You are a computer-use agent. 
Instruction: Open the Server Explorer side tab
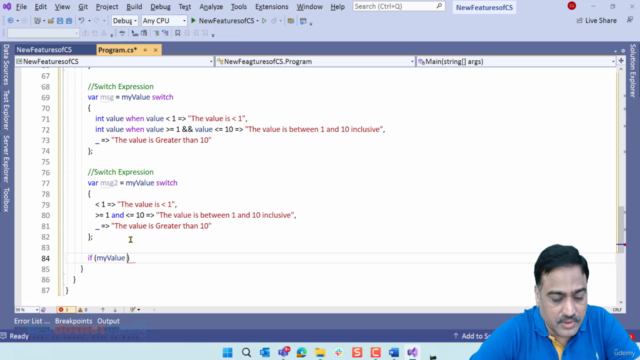pyautogui.click(x=6, y=158)
